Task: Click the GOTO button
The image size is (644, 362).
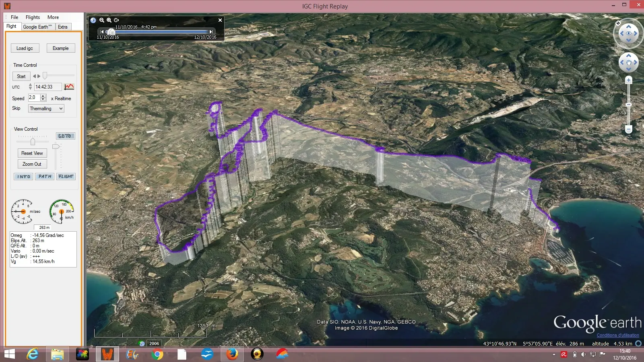Action: [x=65, y=136]
